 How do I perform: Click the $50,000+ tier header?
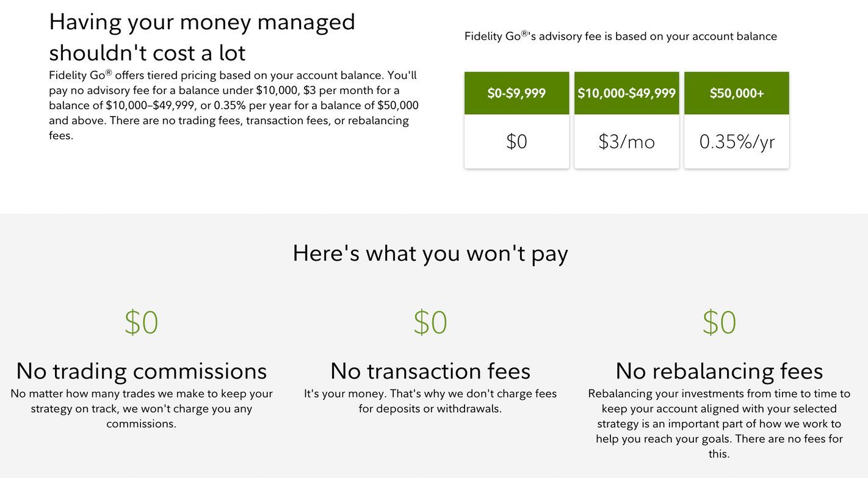pyautogui.click(x=736, y=93)
